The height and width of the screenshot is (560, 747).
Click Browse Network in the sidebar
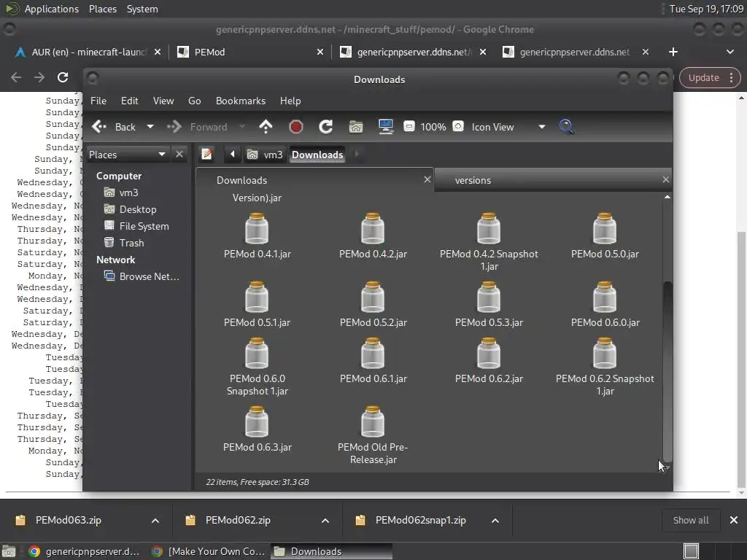(x=142, y=276)
